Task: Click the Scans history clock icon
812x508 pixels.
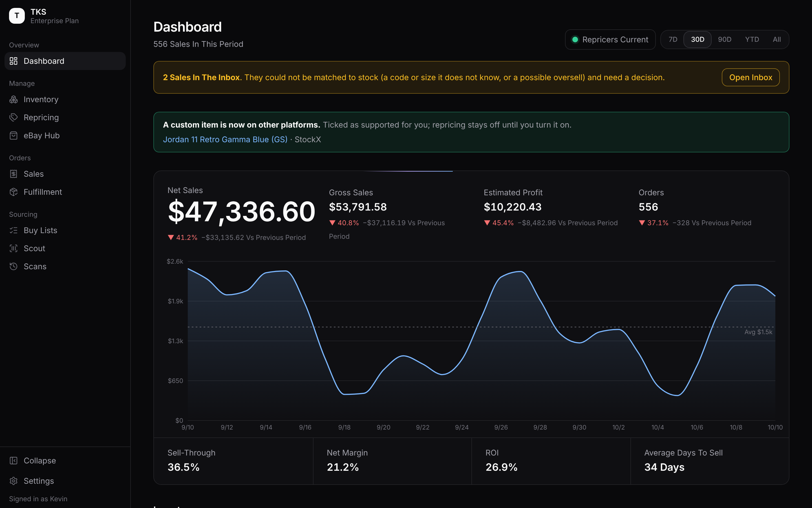Action: click(x=14, y=266)
